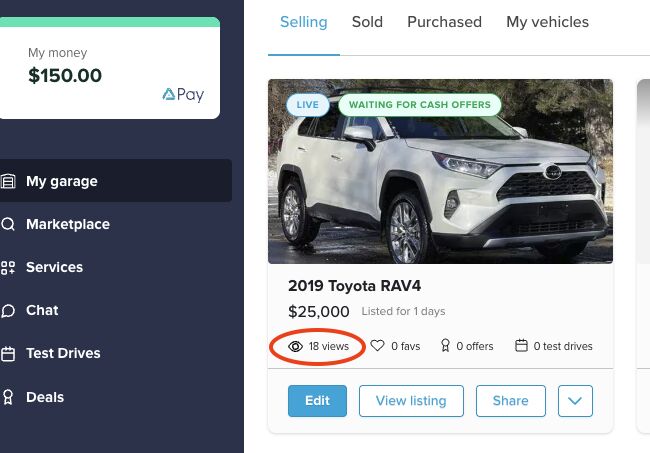Click the View listing button
Viewport: 650px width, 453px height.
pyautogui.click(x=411, y=401)
